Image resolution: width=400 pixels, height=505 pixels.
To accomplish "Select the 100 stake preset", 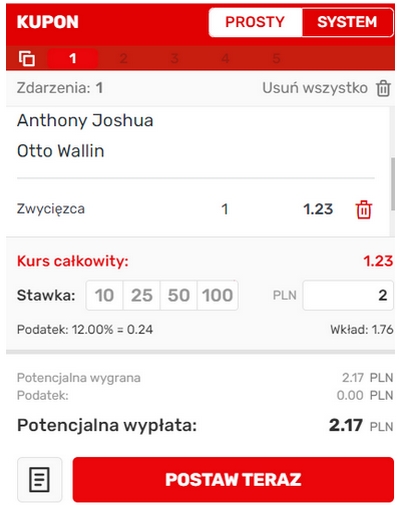I will pos(217,295).
